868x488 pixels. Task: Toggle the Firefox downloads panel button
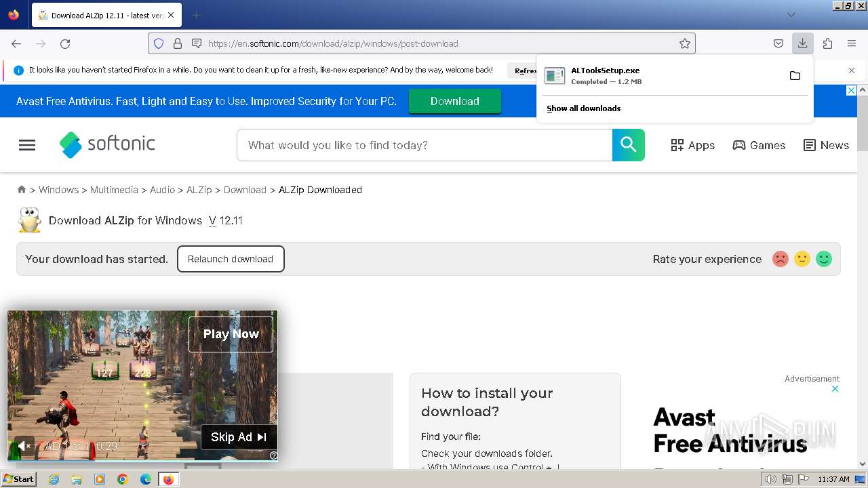pyautogui.click(x=802, y=43)
